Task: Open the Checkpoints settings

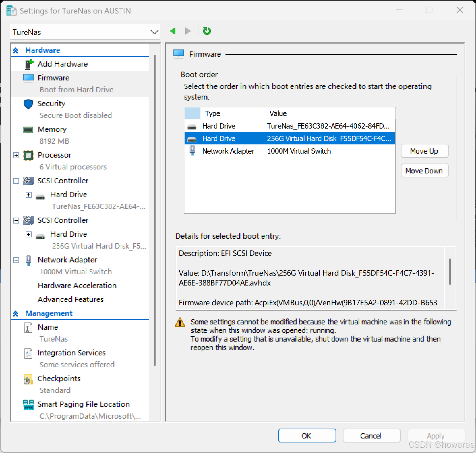Action: (59, 378)
